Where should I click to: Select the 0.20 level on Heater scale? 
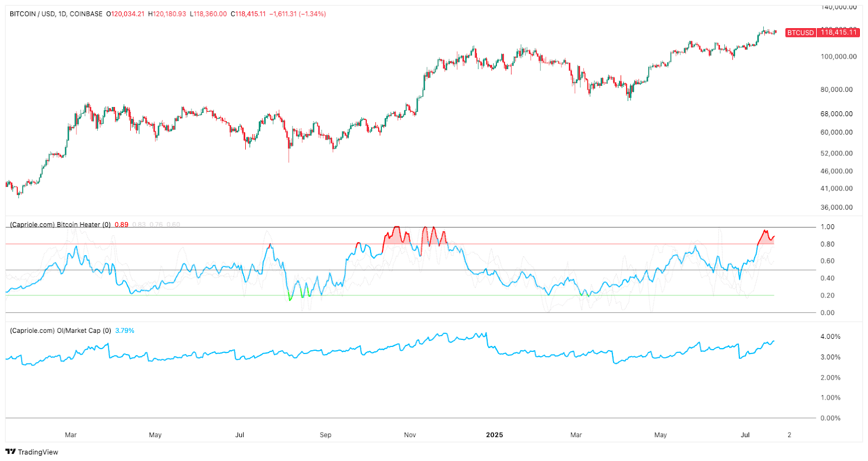[x=827, y=296]
